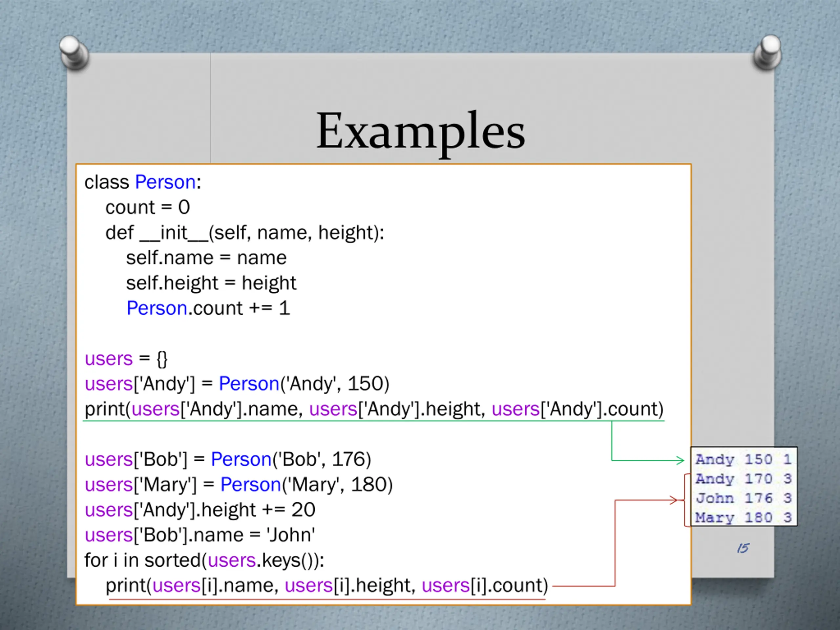This screenshot has width=840, height=630.
Task: Click the 'print(users[i].name, ...' loop body line
Action: 327,586
